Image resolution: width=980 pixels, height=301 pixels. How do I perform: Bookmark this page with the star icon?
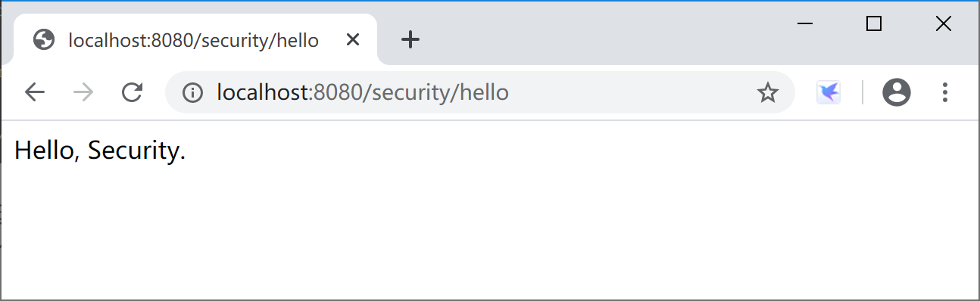point(767,93)
